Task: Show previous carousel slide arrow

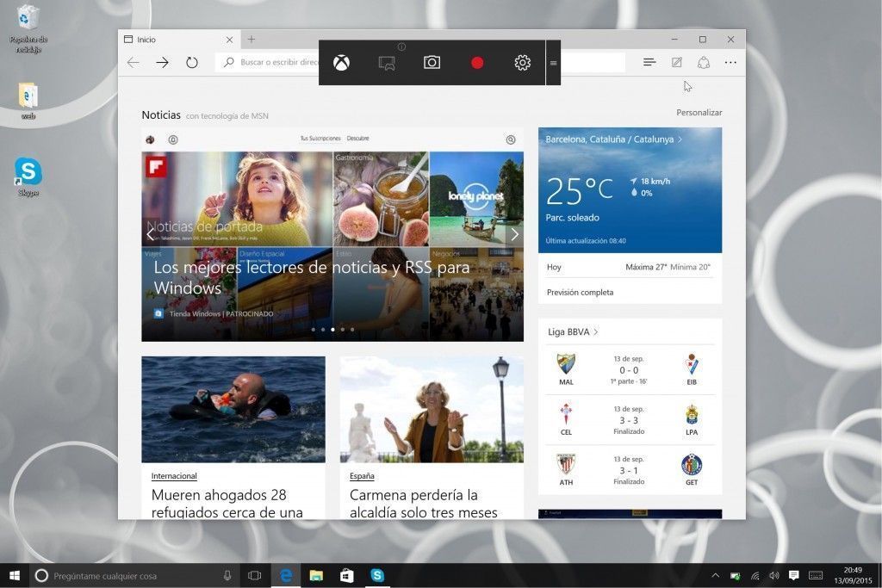Action: point(150,234)
